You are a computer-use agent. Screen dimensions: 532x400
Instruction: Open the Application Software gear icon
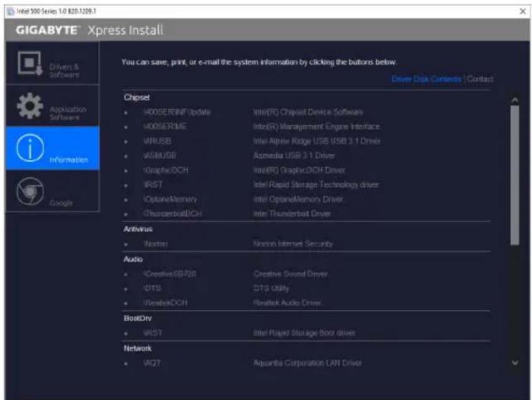(30, 106)
